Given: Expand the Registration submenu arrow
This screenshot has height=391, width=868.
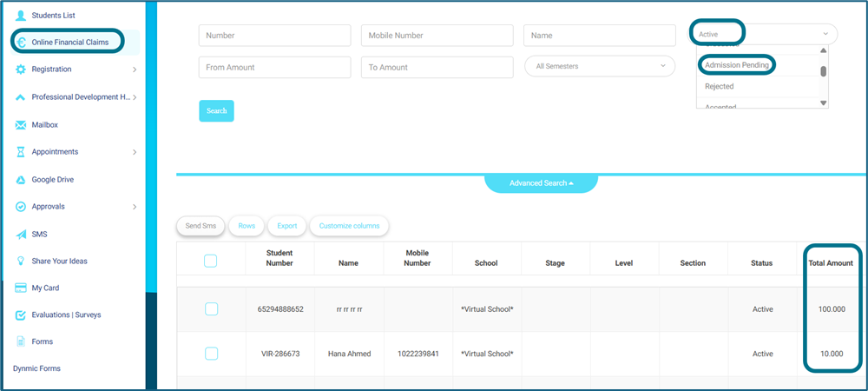Looking at the screenshot, I should 135,70.
